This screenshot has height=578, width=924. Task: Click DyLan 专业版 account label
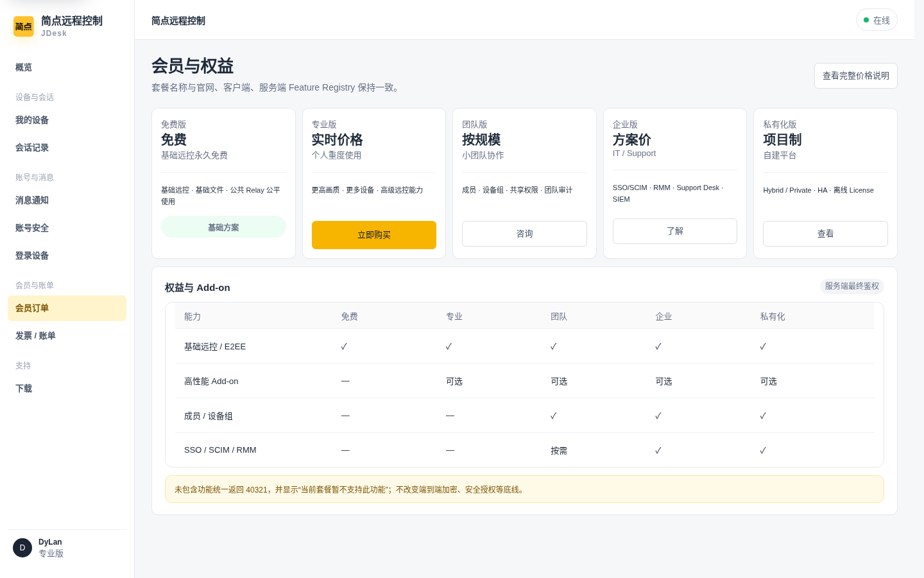(x=51, y=548)
